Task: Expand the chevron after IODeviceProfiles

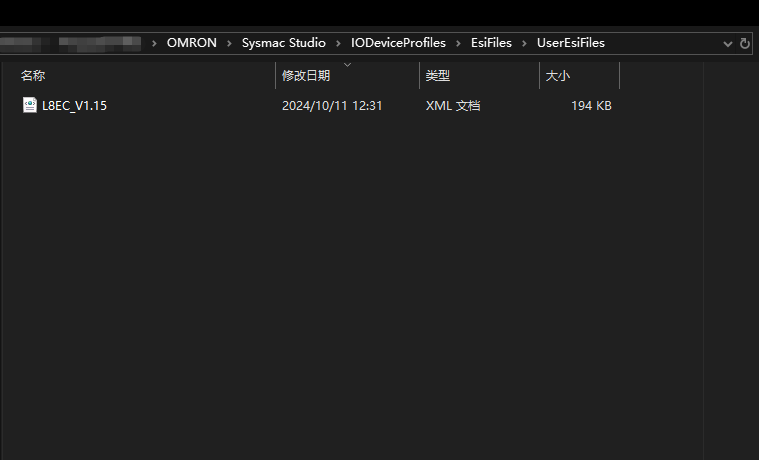Action: 458,43
